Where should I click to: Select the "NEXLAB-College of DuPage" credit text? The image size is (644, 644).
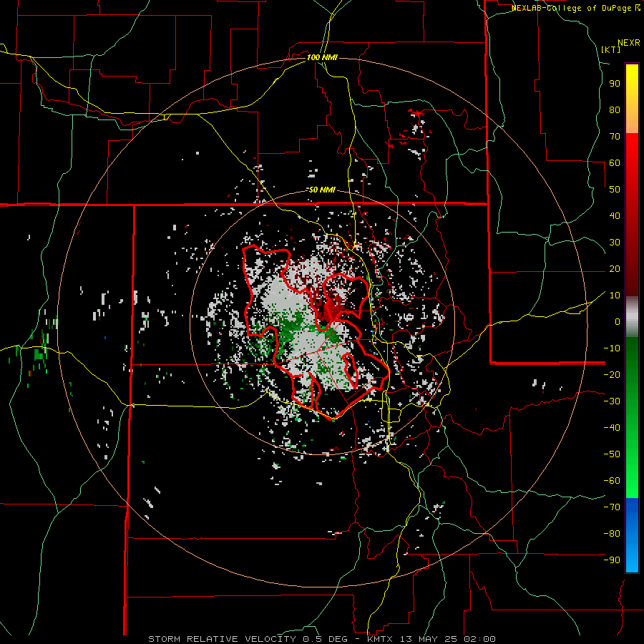(x=571, y=8)
